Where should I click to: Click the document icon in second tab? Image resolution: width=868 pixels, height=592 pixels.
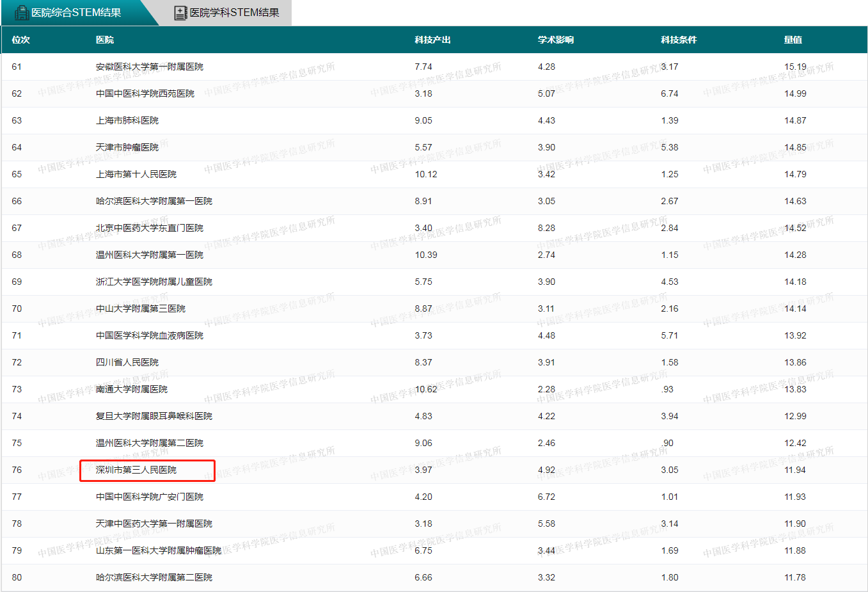click(181, 13)
